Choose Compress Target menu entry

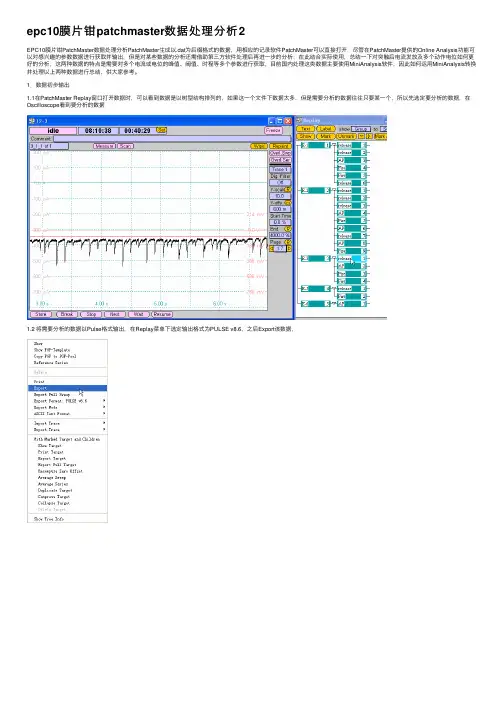click(x=67, y=497)
